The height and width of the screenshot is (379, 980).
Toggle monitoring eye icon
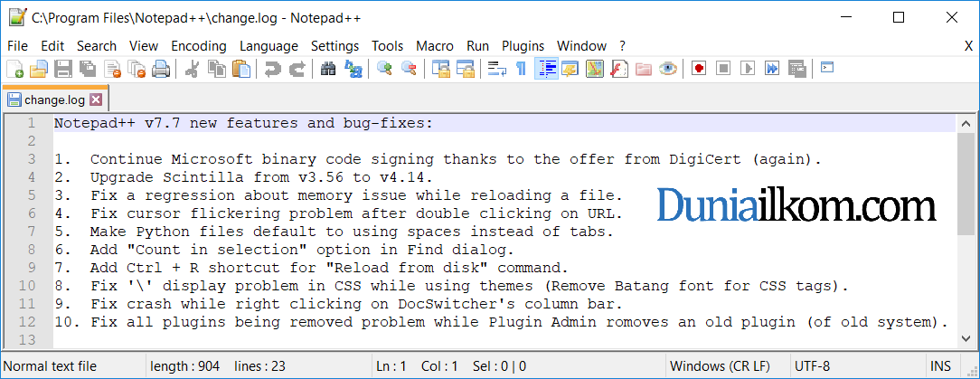click(x=668, y=68)
